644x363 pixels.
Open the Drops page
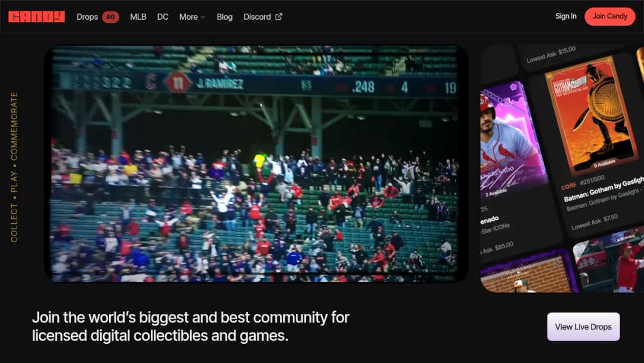point(87,17)
